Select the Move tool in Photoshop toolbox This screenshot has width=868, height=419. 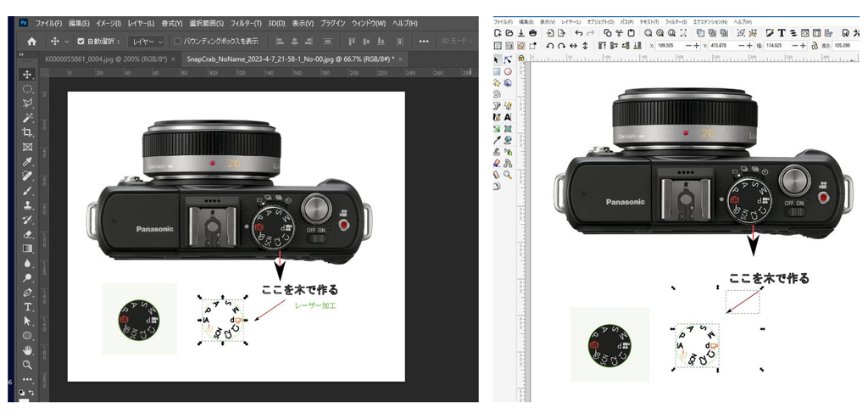click(x=26, y=74)
